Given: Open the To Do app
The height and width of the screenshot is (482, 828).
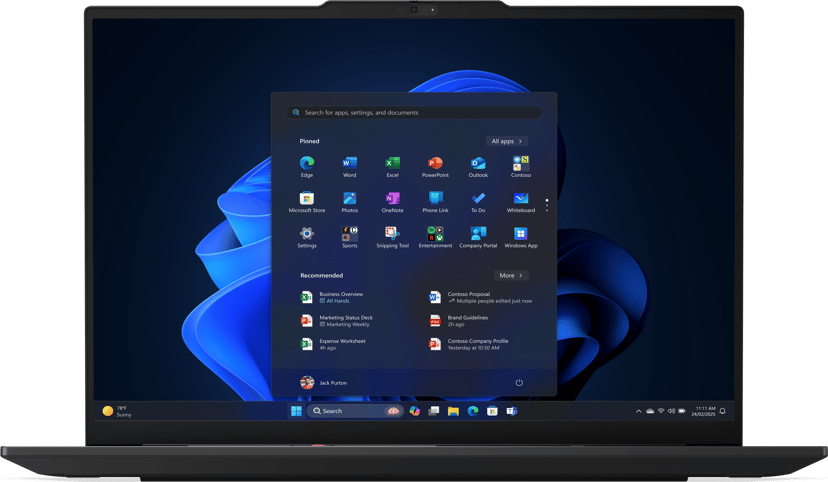Looking at the screenshot, I should pyautogui.click(x=478, y=202).
